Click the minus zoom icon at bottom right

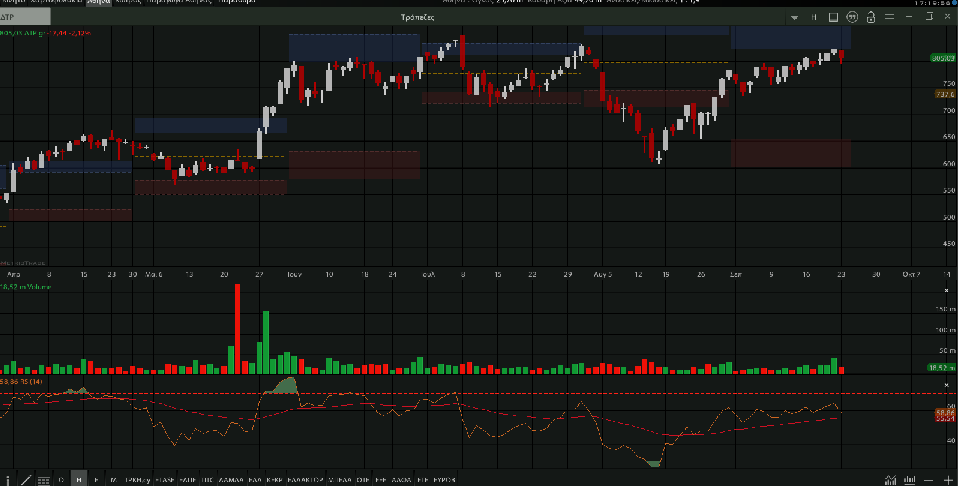coord(929,480)
